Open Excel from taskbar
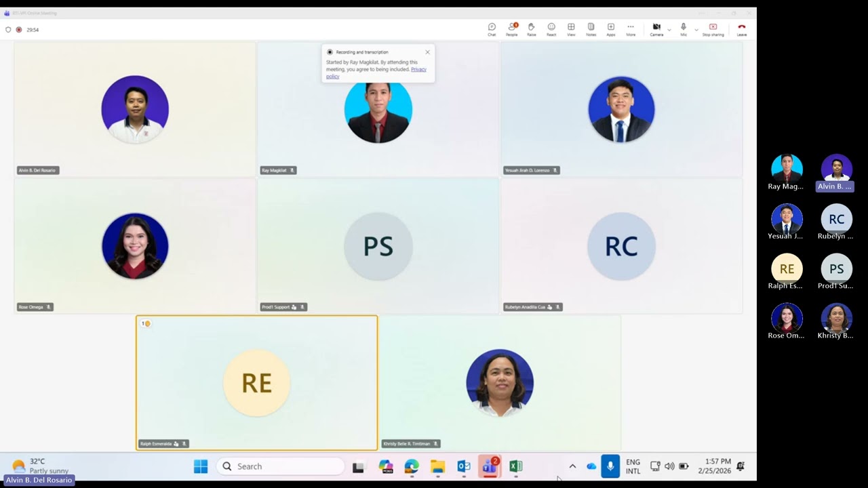This screenshot has height=488, width=868. 516,466
